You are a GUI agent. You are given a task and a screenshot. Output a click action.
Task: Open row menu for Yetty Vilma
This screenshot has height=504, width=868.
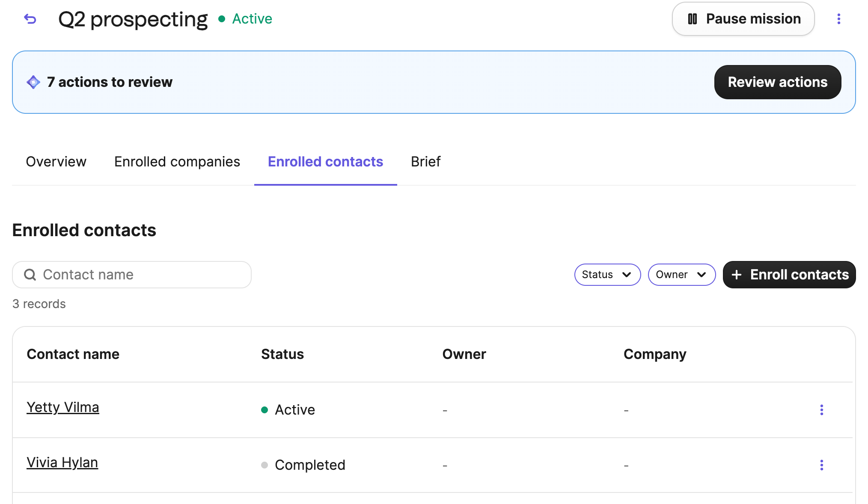click(x=821, y=410)
